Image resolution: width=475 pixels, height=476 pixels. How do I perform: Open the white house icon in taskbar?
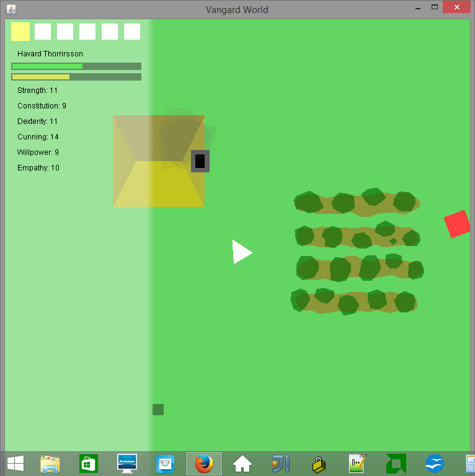click(242, 463)
